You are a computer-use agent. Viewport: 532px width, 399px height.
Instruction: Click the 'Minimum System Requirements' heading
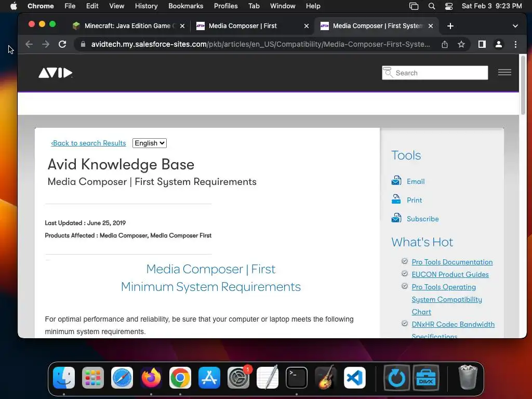click(x=211, y=287)
